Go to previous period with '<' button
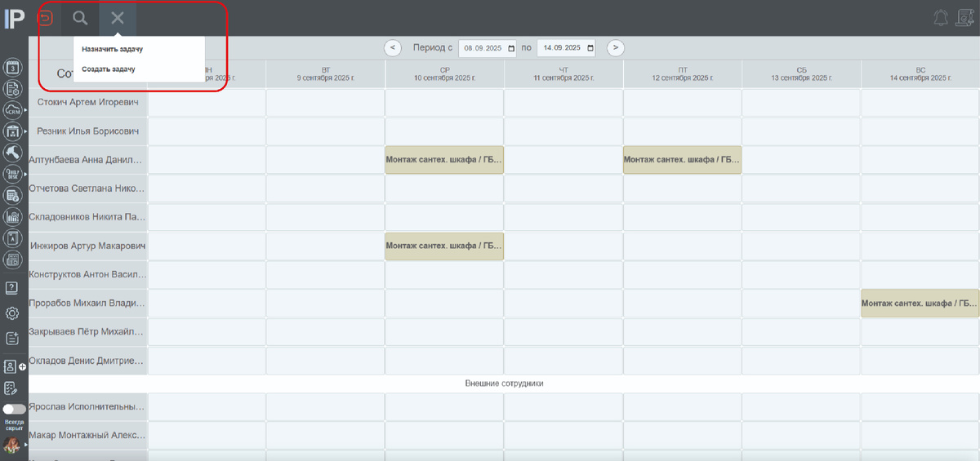The width and height of the screenshot is (980, 461). click(393, 48)
